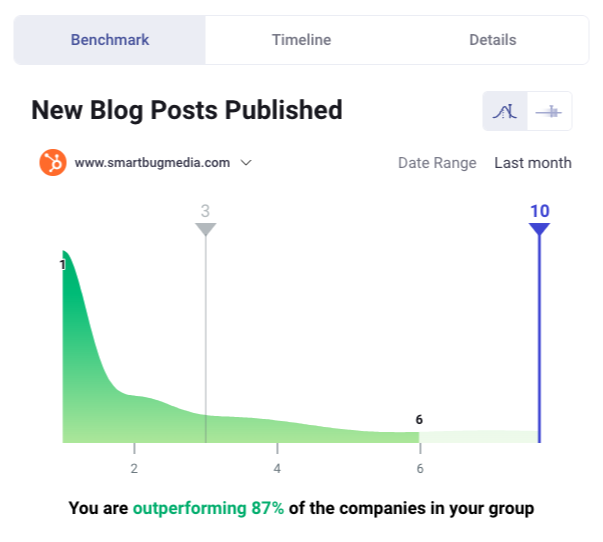
Task: Open the Last month date range
Action: coord(533,163)
